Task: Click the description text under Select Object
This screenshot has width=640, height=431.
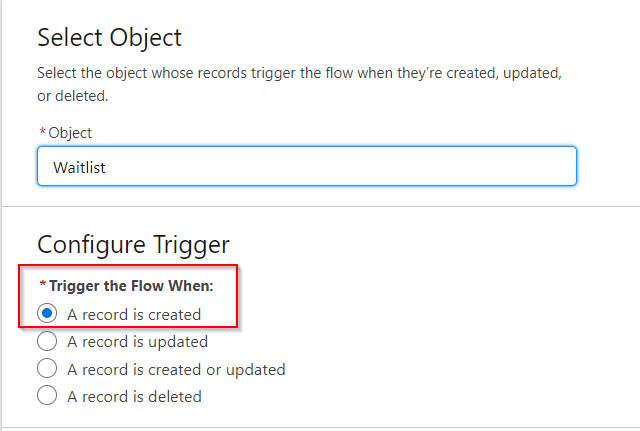Action: (x=300, y=73)
